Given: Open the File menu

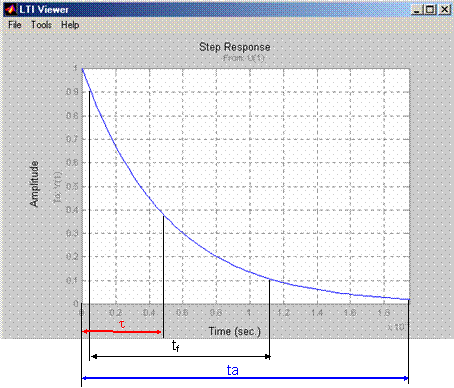Looking at the screenshot, I should click(15, 25).
